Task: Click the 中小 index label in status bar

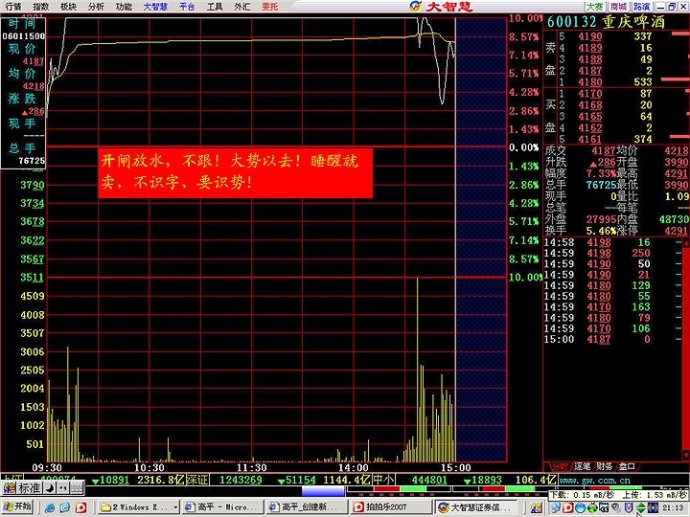Action: 383,481
